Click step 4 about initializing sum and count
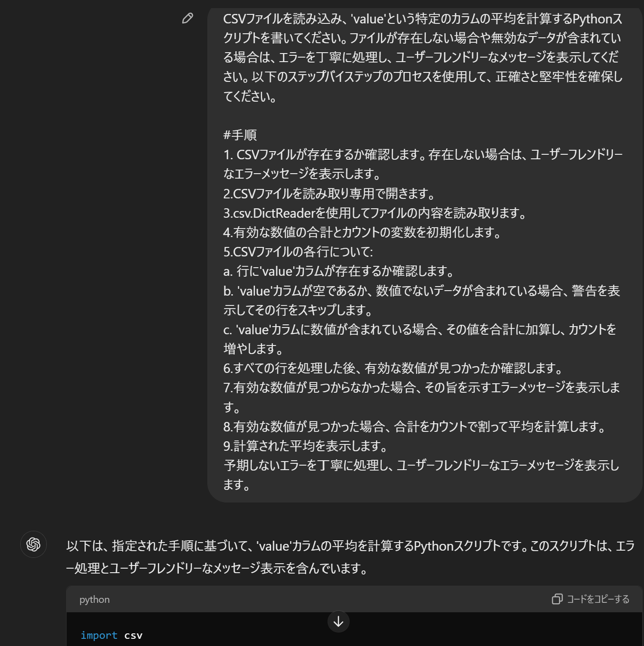The width and height of the screenshot is (644, 646). [362, 232]
